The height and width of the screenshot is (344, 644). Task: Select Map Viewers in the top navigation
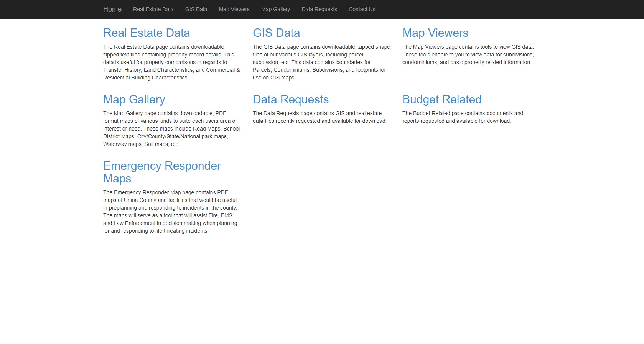point(234,9)
